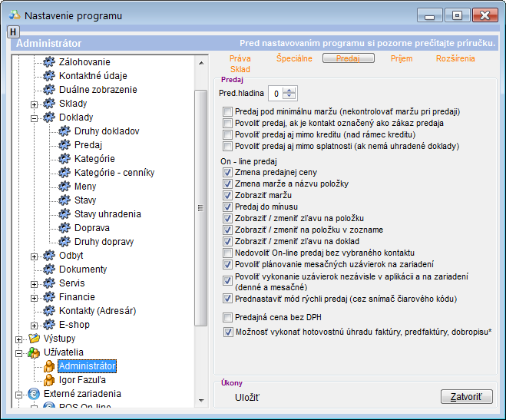This screenshot has width=506, height=420.
Task: Switch to the Špeciálne tab
Action: point(294,58)
